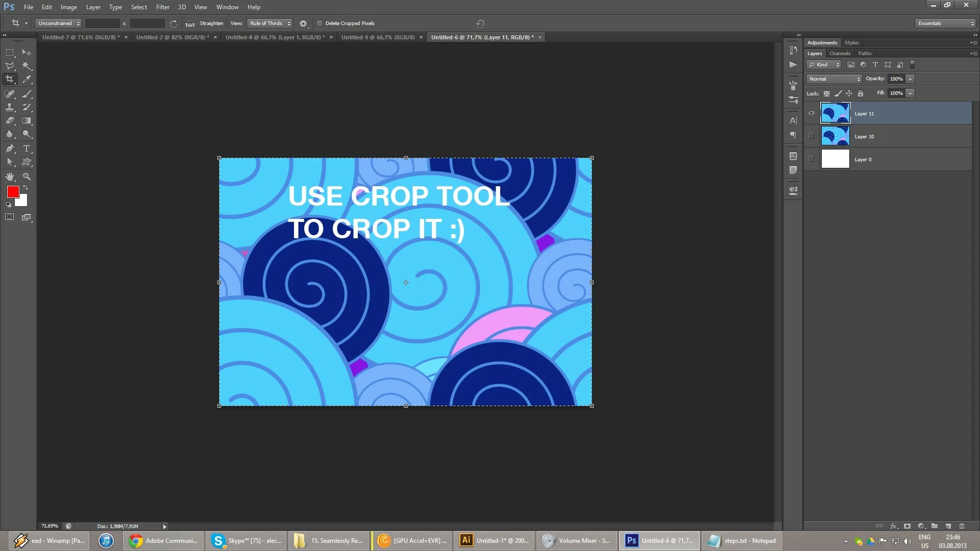Enable Delete Cropped Pixels checkbox
This screenshot has width=980, height=551.
point(320,23)
